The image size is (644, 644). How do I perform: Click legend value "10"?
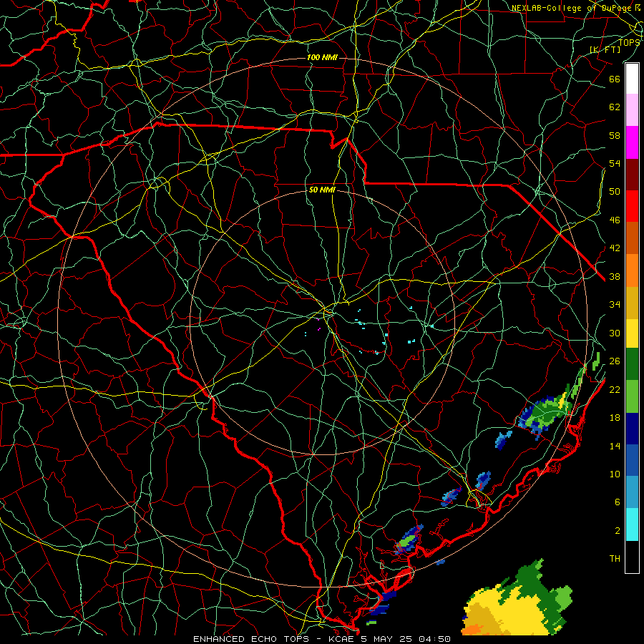click(x=615, y=474)
